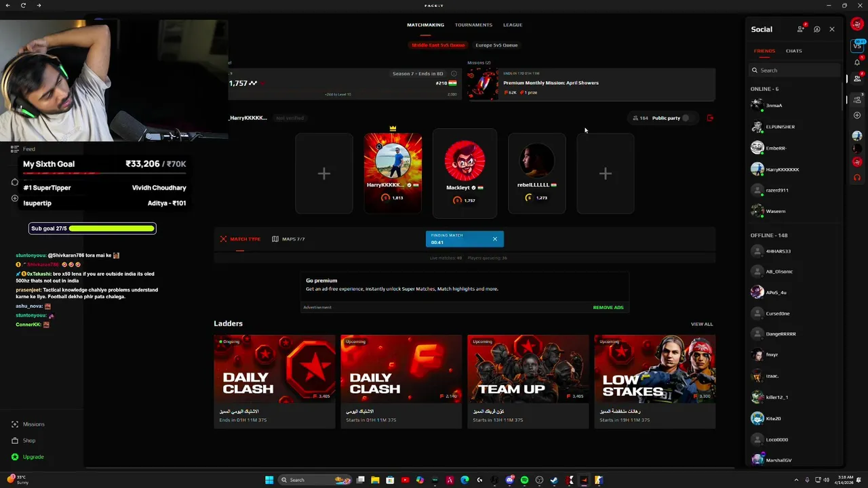The height and width of the screenshot is (488, 868).
Task: Open Missions in the left sidebar
Action: [28, 424]
